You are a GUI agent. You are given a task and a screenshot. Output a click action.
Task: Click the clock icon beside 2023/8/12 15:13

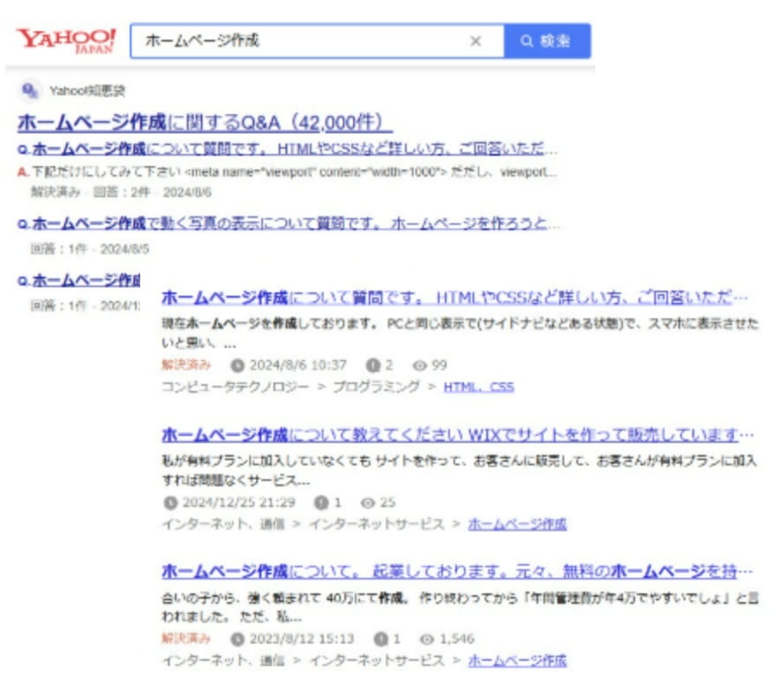pos(237,639)
